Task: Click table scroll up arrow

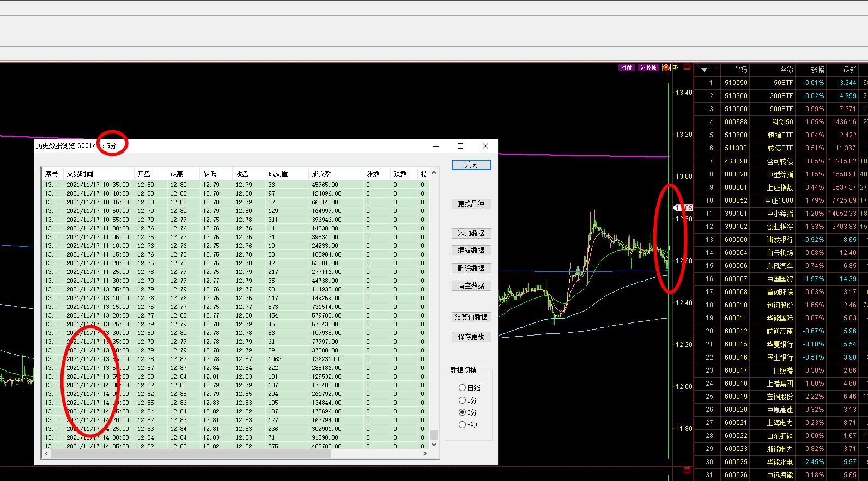Action: pyautogui.click(x=434, y=173)
